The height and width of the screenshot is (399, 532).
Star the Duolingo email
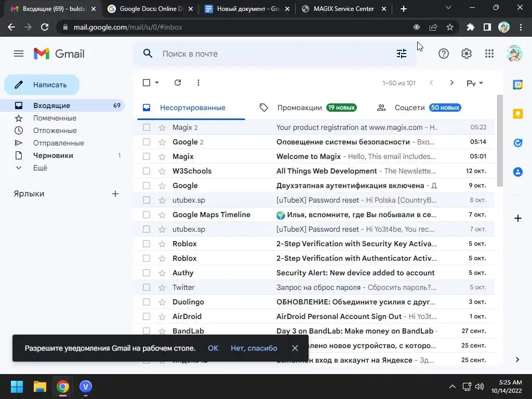(x=162, y=302)
